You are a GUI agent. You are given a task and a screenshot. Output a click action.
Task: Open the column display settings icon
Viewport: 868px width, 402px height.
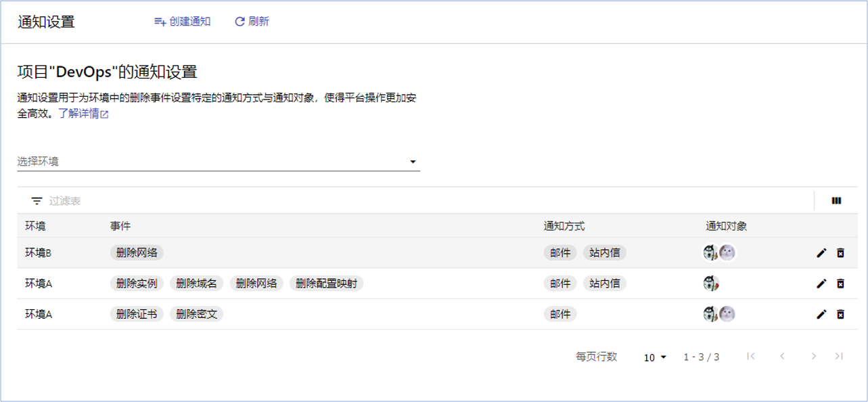pos(837,201)
